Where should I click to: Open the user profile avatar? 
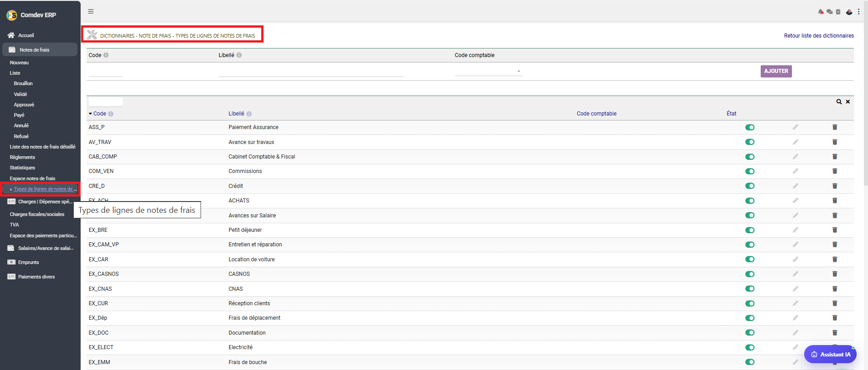tap(849, 12)
